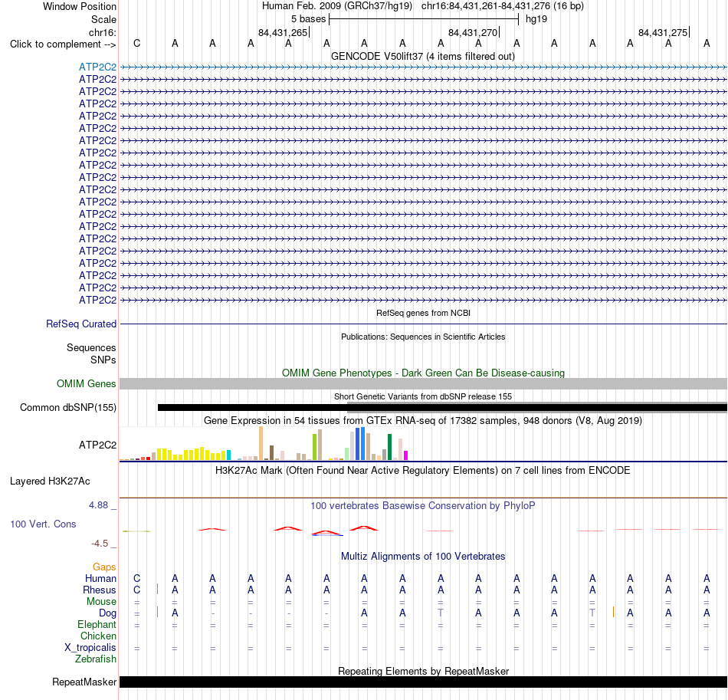Image resolution: width=728 pixels, height=700 pixels.
Task: Click the C base in the chr16 sequence row
Action: tap(136, 43)
